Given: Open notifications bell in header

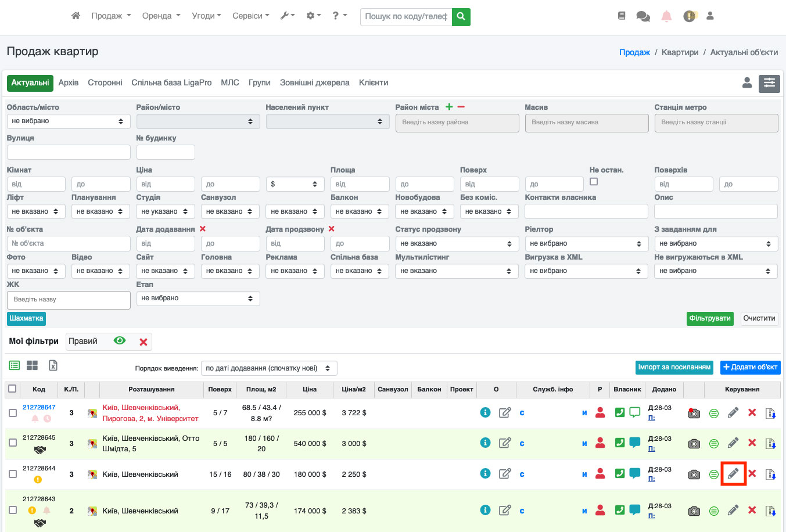Looking at the screenshot, I should pyautogui.click(x=666, y=16).
